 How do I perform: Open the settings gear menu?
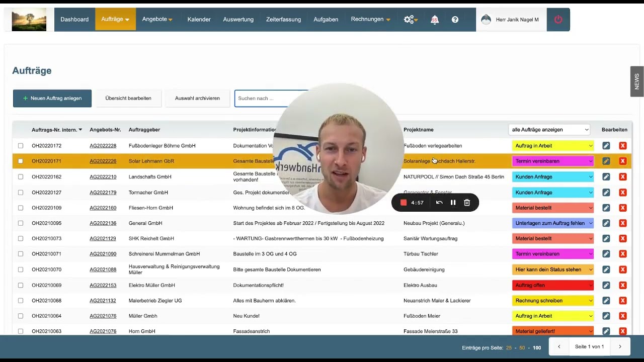pyautogui.click(x=411, y=20)
